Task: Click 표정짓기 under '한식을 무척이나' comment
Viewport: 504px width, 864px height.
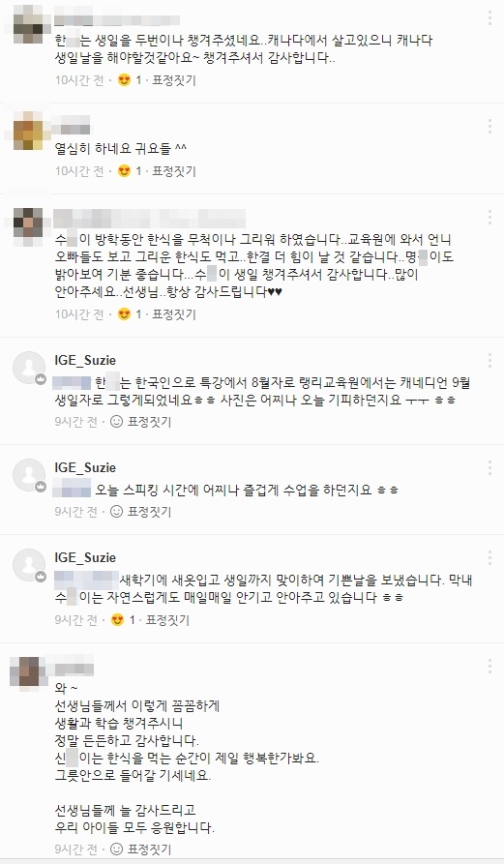Action: (x=174, y=314)
